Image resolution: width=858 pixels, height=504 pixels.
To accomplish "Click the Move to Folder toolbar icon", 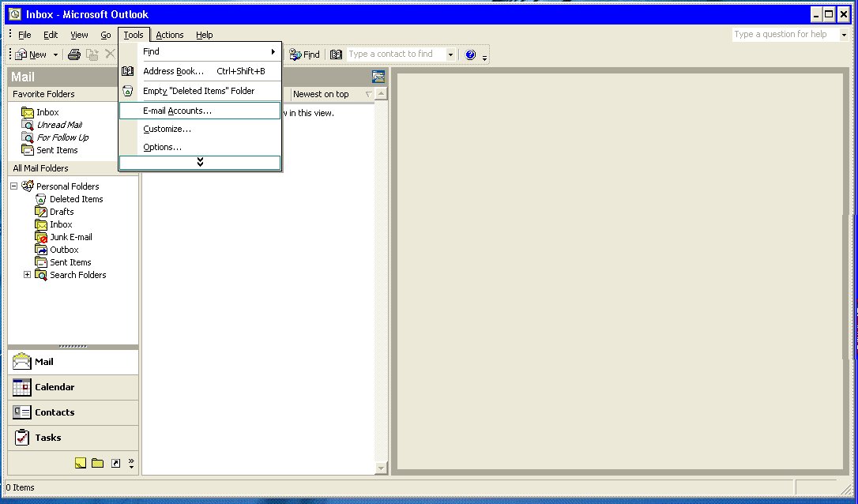I will (x=92, y=55).
